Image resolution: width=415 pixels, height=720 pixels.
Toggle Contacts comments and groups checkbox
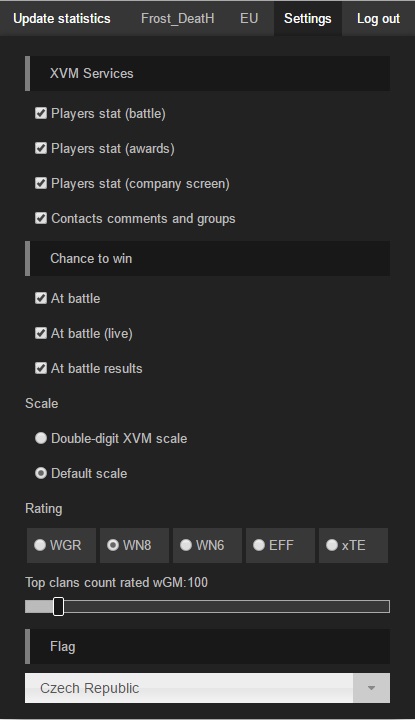click(41, 218)
